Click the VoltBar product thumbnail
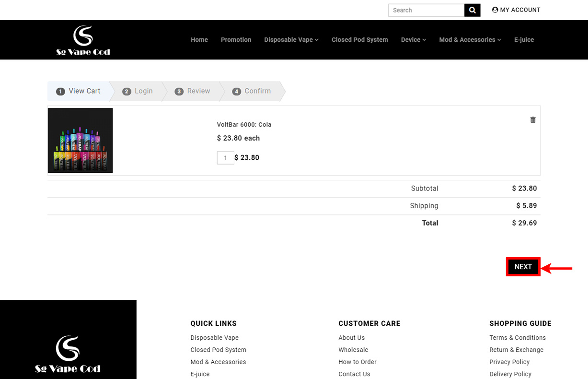Screen dimensions: 588x379 [81, 141]
